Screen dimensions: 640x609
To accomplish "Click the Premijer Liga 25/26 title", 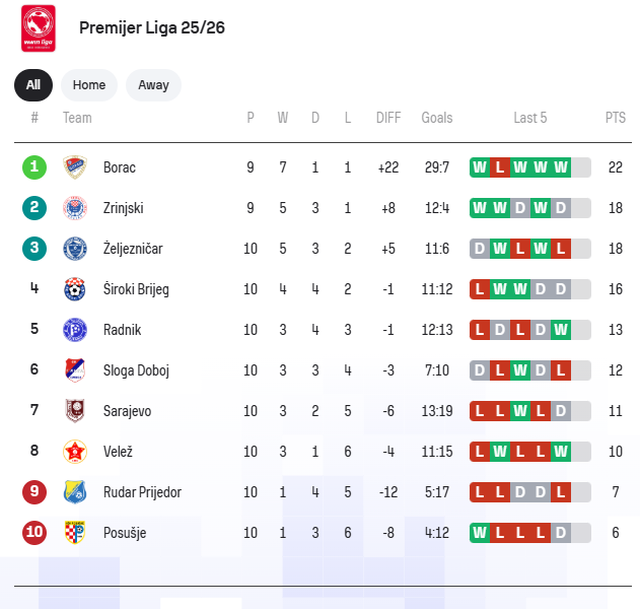I will tap(152, 27).
